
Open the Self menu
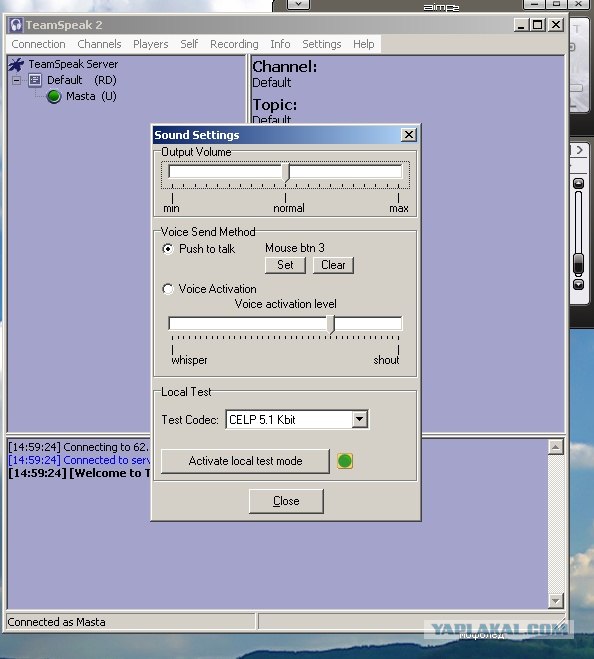tap(189, 44)
